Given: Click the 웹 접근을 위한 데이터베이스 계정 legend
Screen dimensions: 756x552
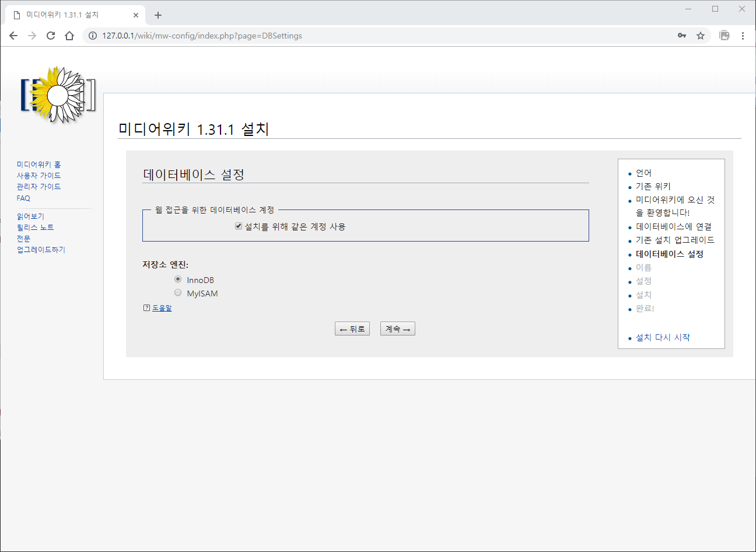Looking at the screenshot, I should [x=215, y=209].
